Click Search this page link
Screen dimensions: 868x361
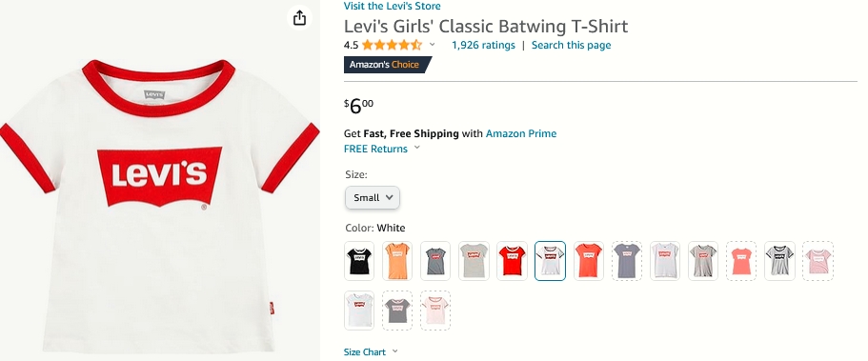(572, 46)
